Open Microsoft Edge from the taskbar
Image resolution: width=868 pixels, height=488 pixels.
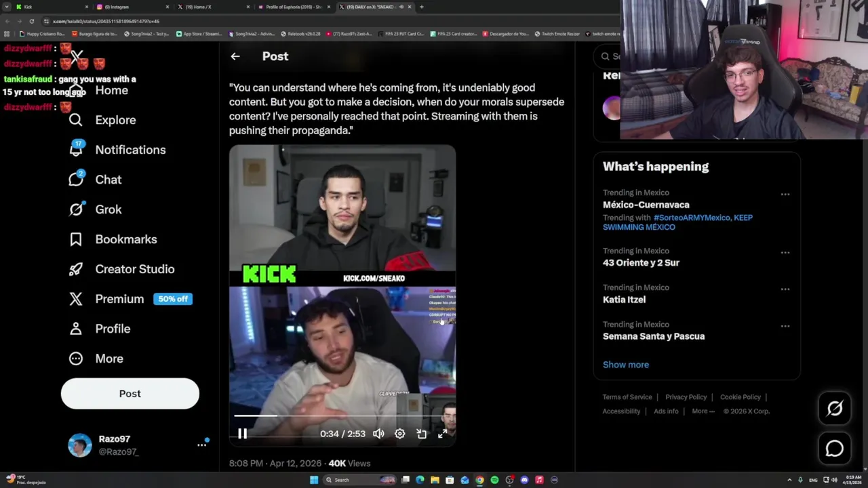click(x=420, y=480)
